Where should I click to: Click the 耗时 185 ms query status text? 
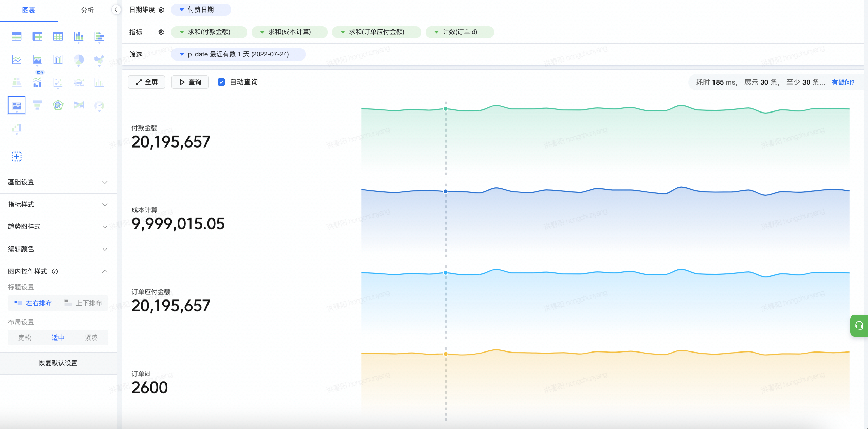click(717, 82)
